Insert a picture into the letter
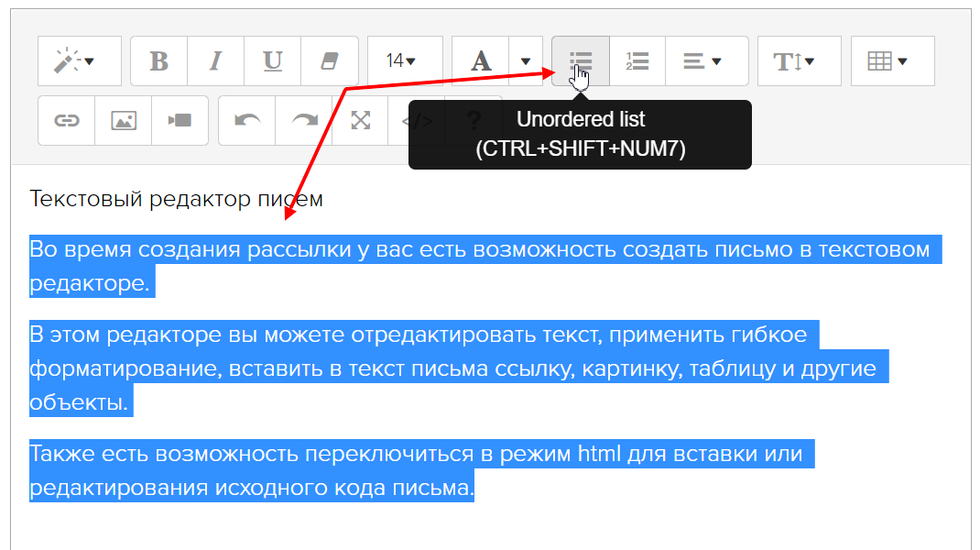 (x=124, y=121)
